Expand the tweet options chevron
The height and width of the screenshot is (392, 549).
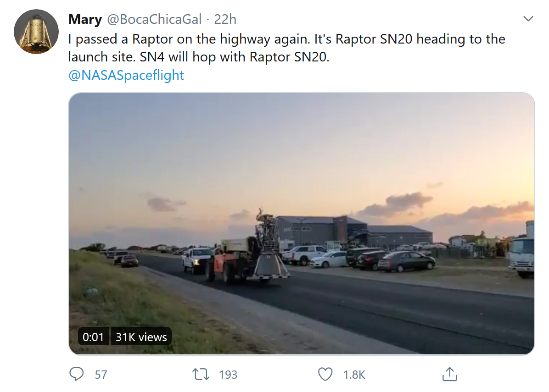[x=528, y=19]
